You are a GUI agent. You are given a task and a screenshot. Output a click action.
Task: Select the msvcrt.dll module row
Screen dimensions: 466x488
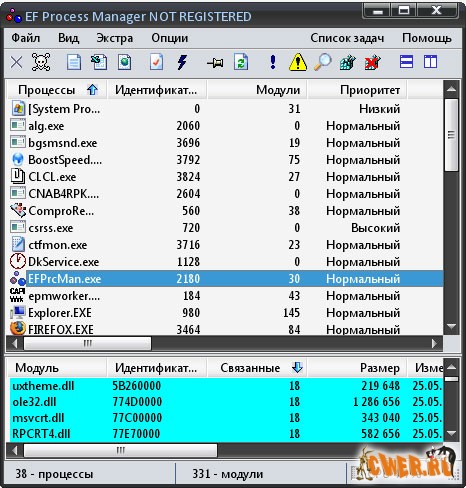(225, 418)
